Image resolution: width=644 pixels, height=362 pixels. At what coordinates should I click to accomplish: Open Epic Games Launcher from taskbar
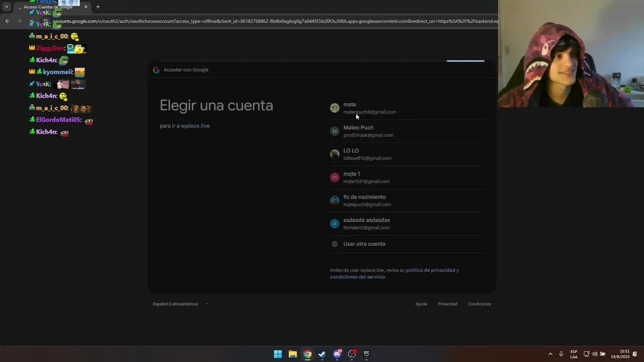pyautogui.click(x=366, y=354)
